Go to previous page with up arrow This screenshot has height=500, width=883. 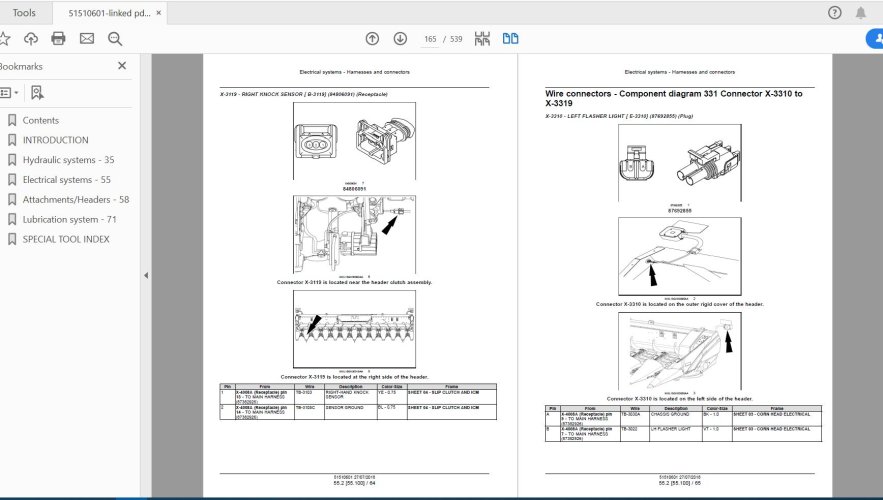point(372,39)
